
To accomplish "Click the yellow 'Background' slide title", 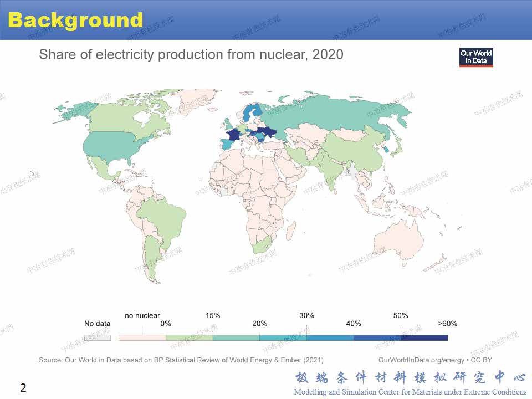I will (x=75, y=20).
